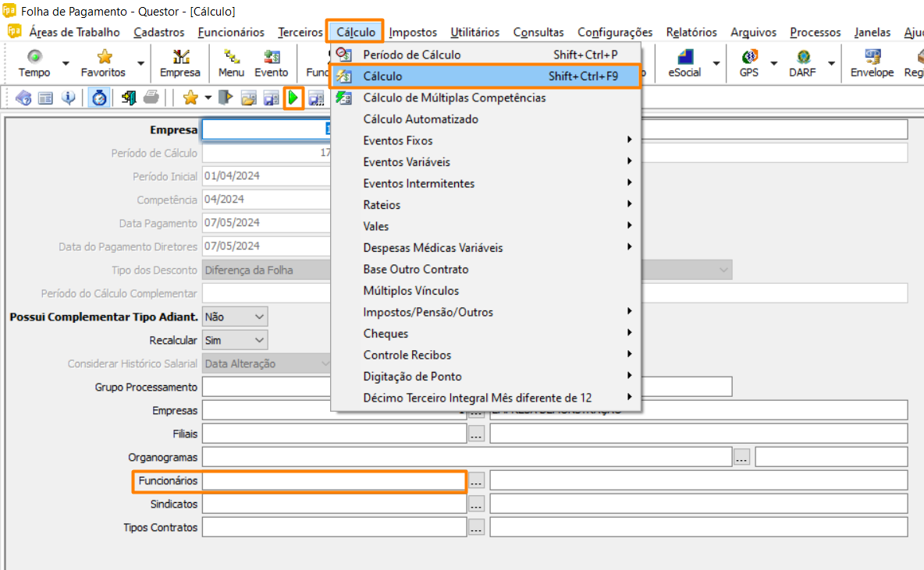The width and height of the screenshot is (924, 570).
Task: Expand the DARF dropdown arrow
Action: (831, 64)
